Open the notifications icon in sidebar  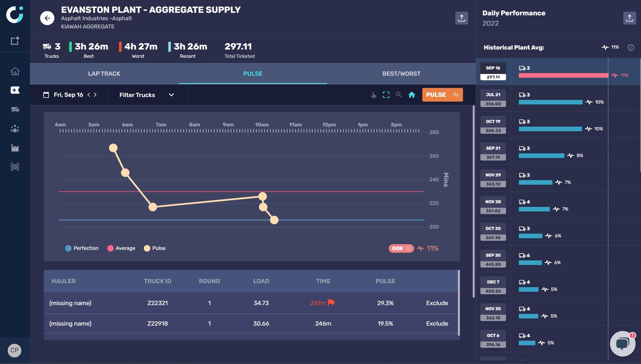15,41
